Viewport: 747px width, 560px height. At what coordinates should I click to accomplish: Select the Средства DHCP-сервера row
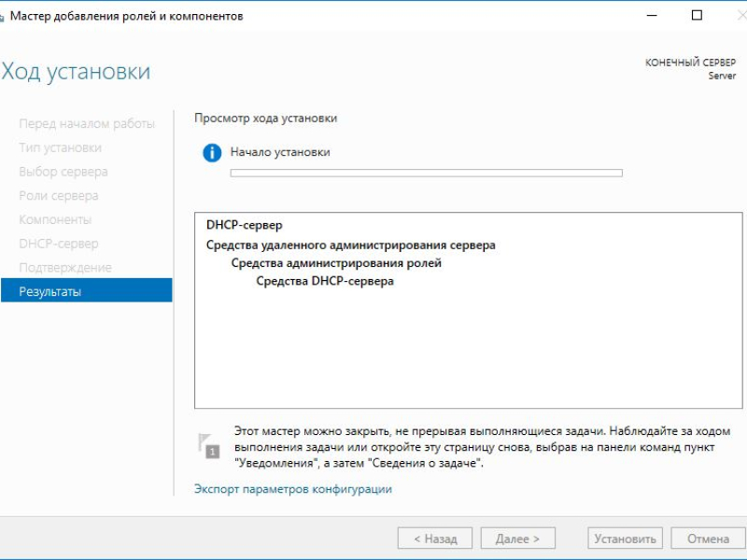point(325,281)
